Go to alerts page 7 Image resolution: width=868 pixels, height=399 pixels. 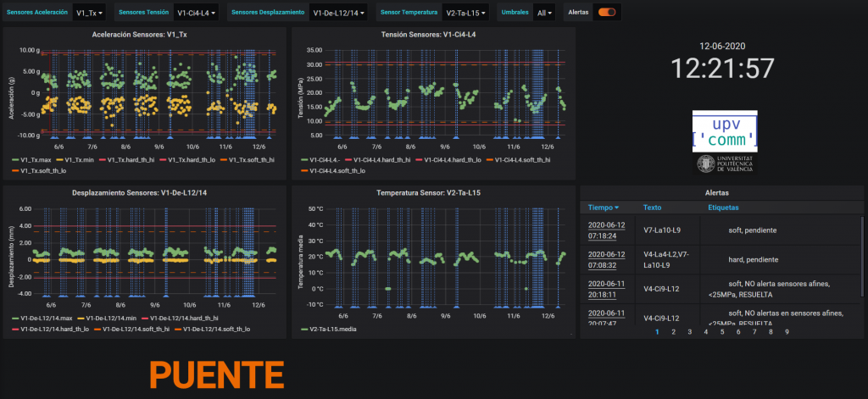[x=754, y=332]
